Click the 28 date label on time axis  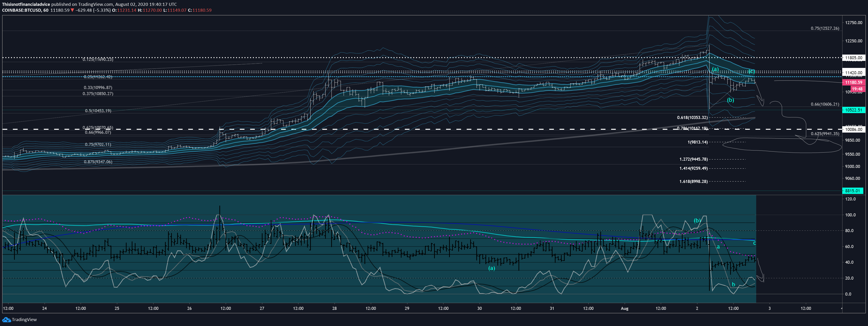coord(334,308)
